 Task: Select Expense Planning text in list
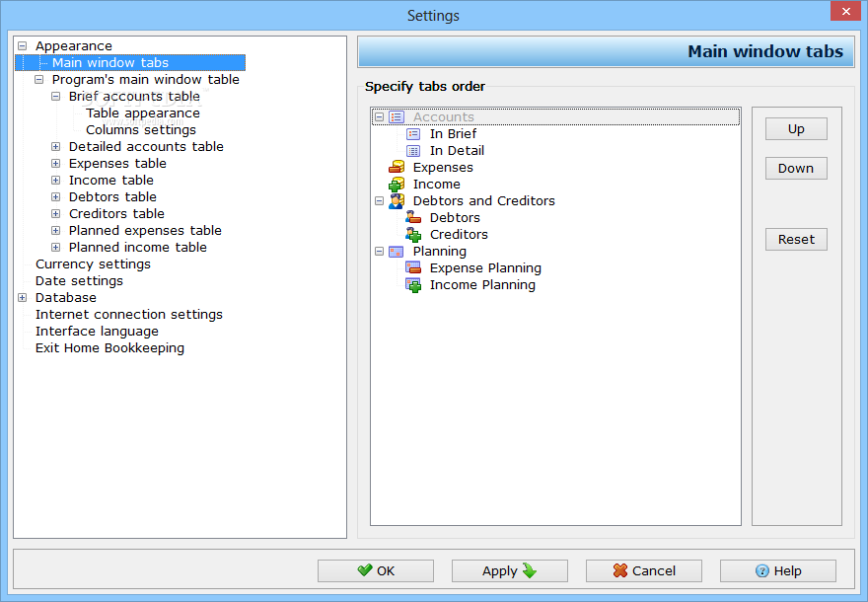point(485,268)
